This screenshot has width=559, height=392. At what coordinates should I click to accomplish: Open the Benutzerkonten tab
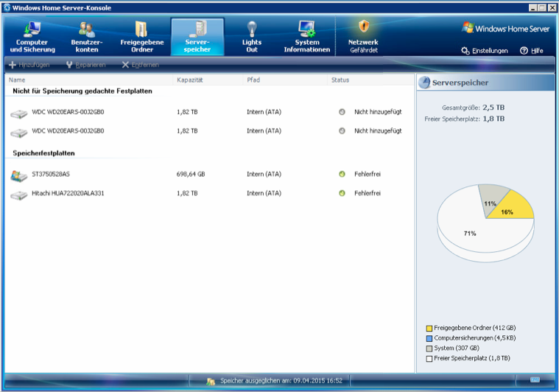[x=87, y=37]
